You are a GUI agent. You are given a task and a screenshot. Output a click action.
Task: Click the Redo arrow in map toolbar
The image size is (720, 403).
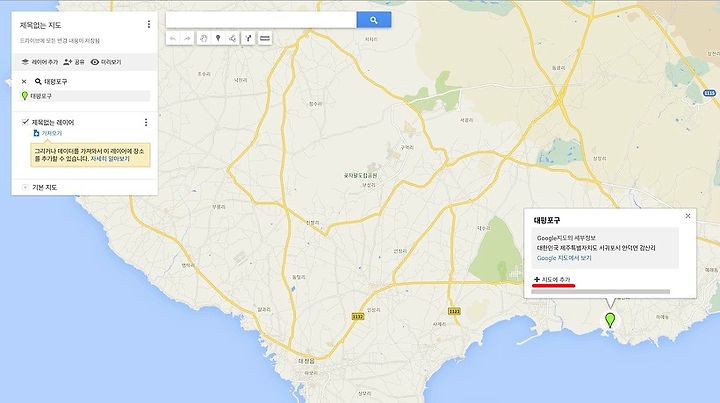click(187, 39)
